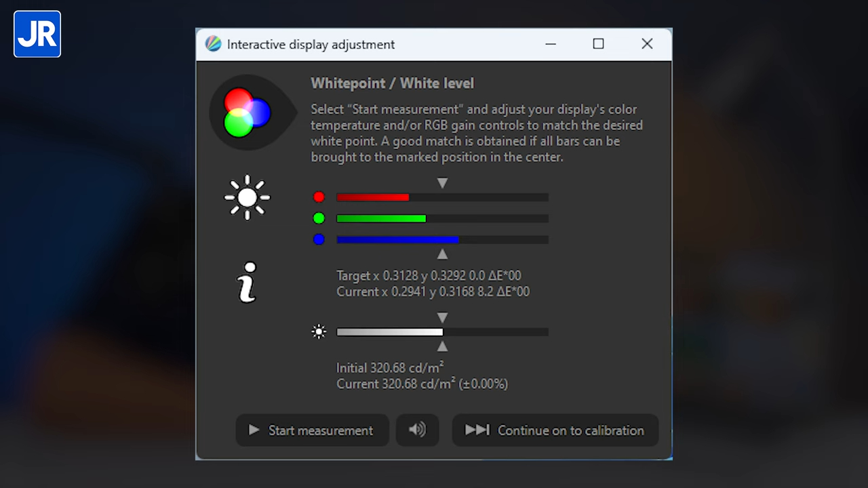Close the Interactive display adjustment window
868x488 pixels.
tap(647, 44)
